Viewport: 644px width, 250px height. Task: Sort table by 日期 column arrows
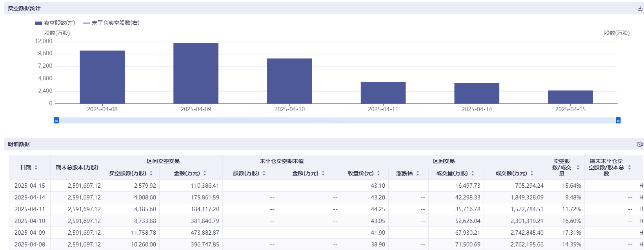tap(36, 167)
